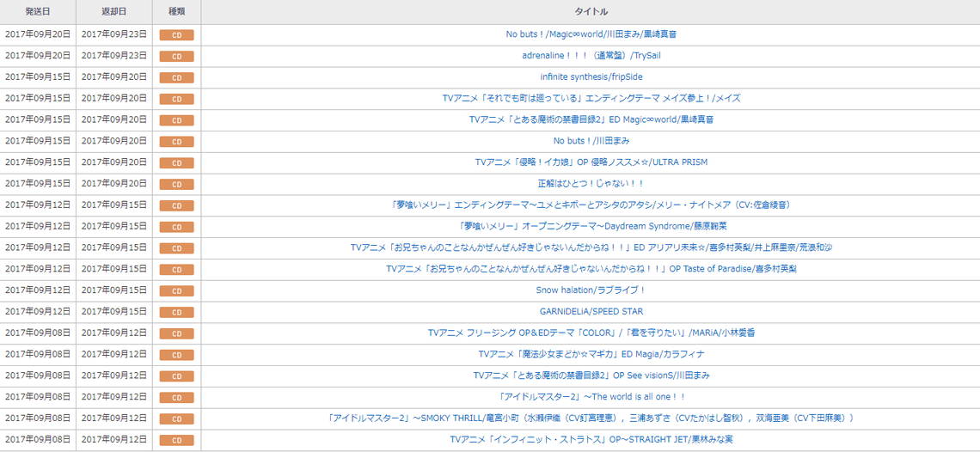Open the ED Magia/カラフィナ link
980x452 pixels.
pyautogui.click(x=591, y=354)
